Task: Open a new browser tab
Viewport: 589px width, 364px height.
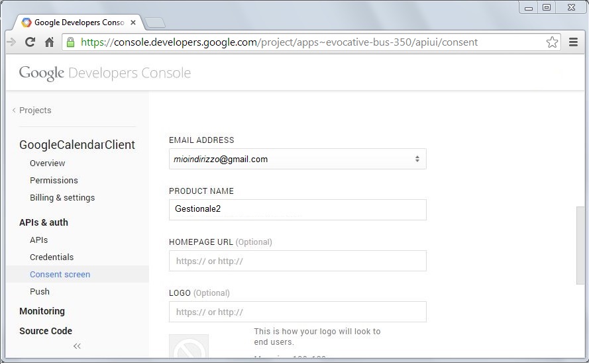Action: [155, 23]
